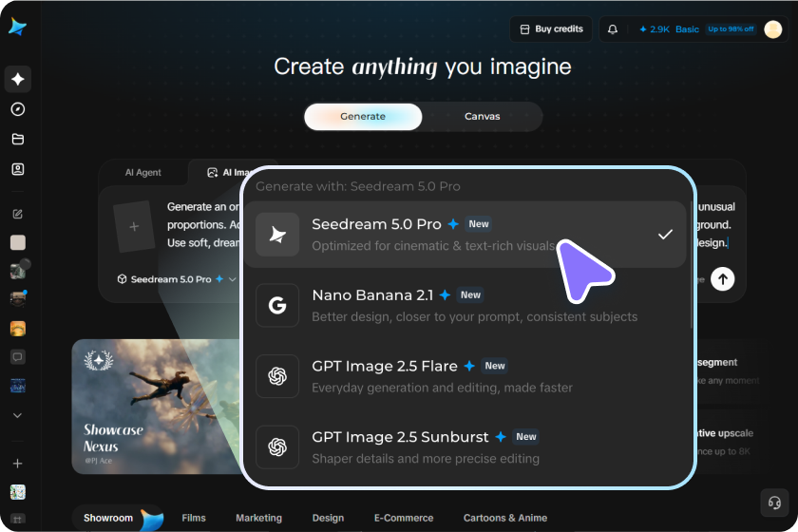Switch to Canvas mode
This screenshot has height=532, width=798.
pyautogui.click(x=482, y=117)
